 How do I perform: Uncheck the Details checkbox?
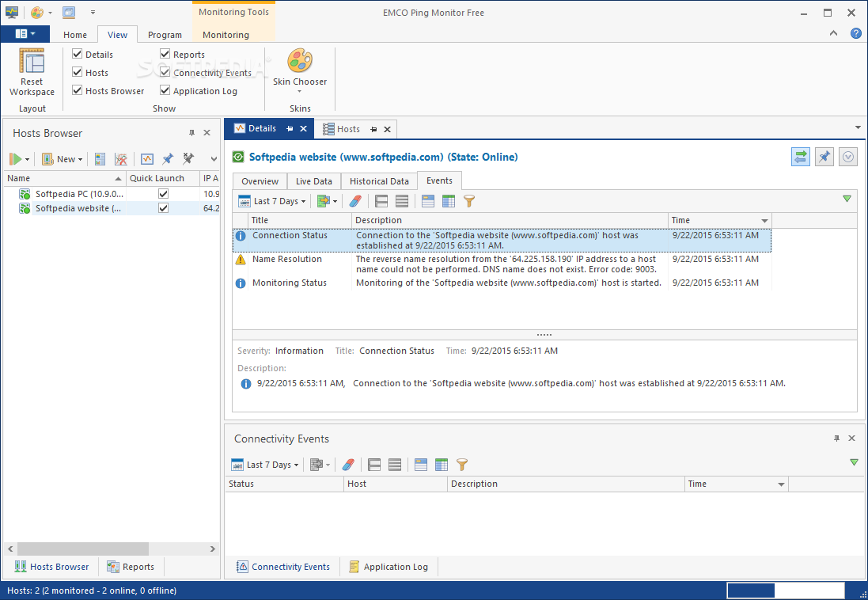click(x=78, y=54)
